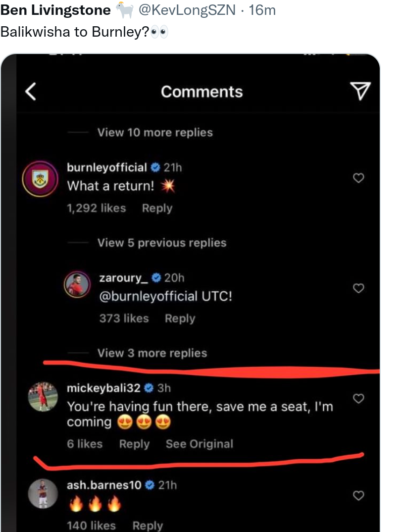The image size is (402, 532).
Task: Like the burnleyofficial comment with heart icon
Action: click(x=359, y=178)
